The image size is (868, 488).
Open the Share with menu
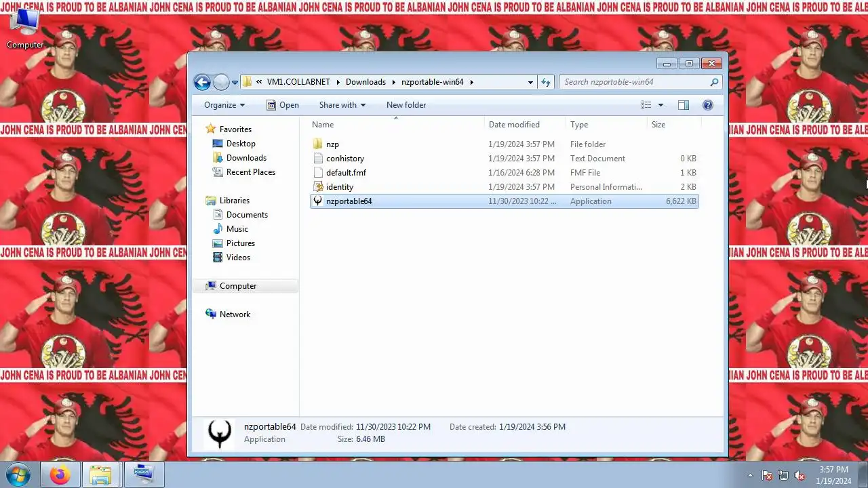click(x=342, y=105)
